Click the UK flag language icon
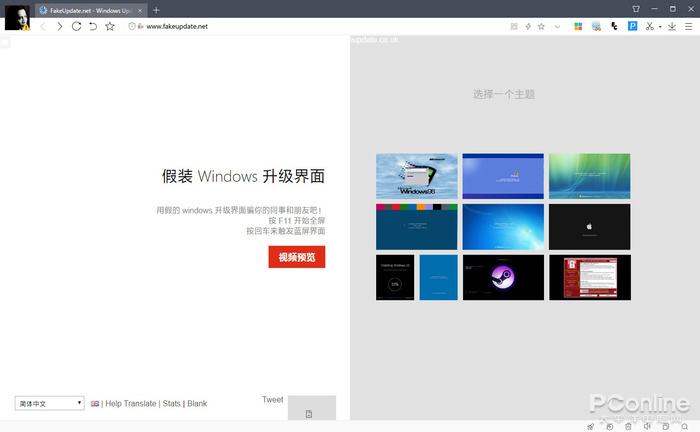The width and height of the screenshot is (700, 432). (x=95, y=403)
